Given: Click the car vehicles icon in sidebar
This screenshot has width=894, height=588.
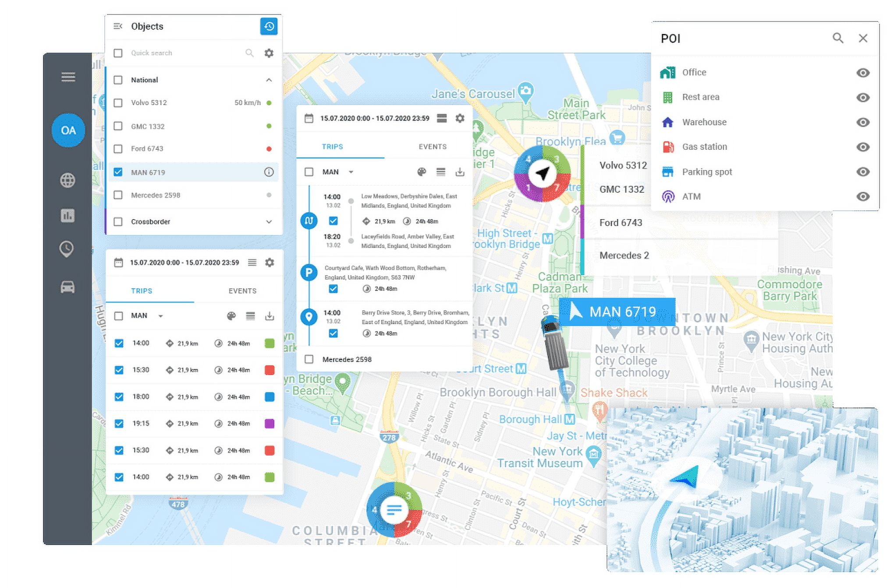Looking at the screenshot, I should pos(67,287).
